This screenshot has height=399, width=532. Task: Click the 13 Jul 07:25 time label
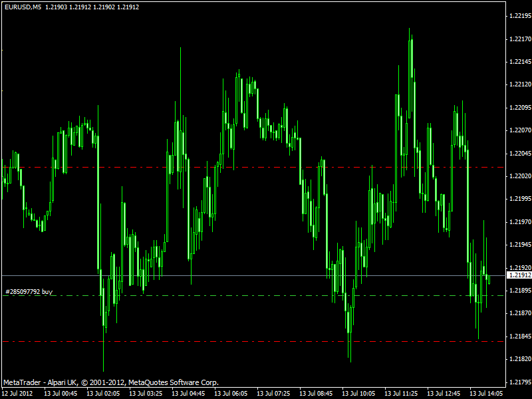[x=273, y=394]
